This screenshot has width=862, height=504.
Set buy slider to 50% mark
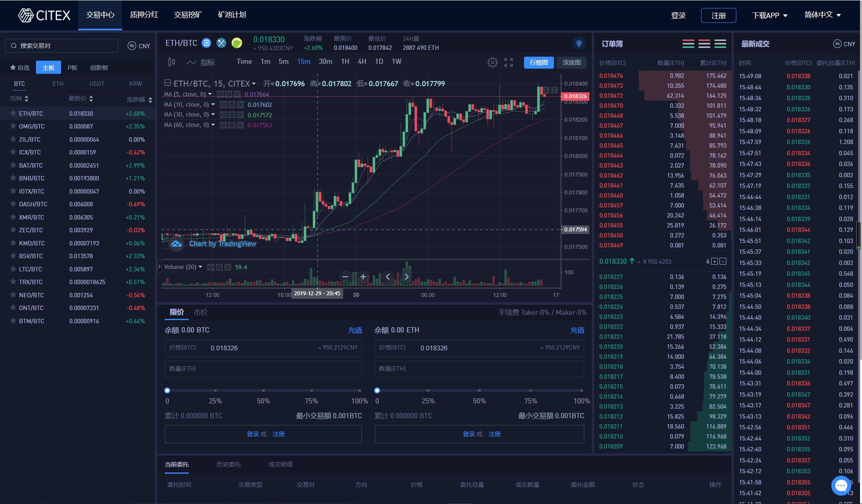(263, 390)
